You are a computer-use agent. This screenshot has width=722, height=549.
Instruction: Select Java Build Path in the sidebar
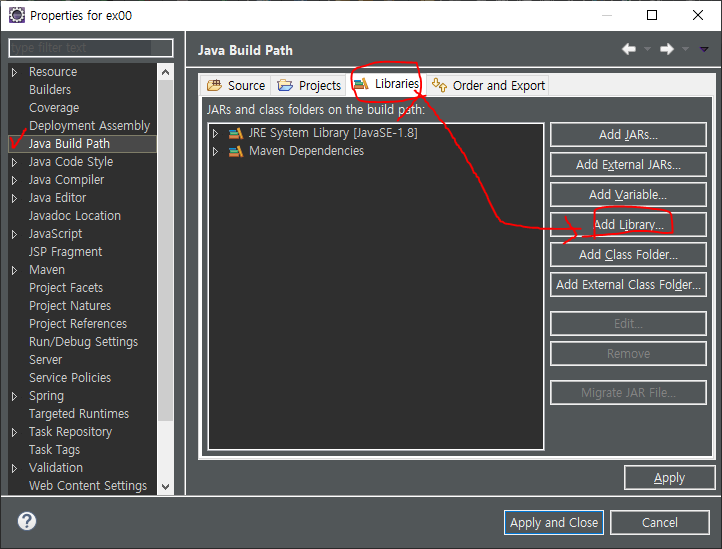pyautogui.click(x=69, y=144)
